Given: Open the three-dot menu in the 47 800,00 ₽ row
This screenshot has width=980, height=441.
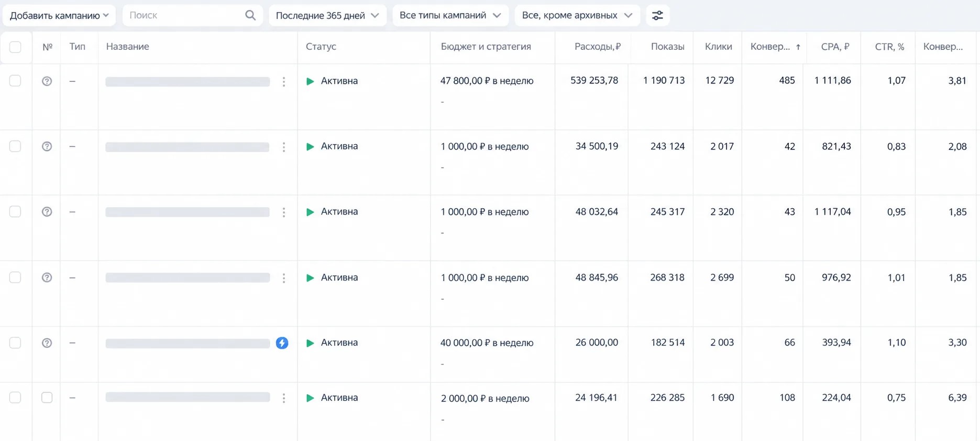Looking at the screenshot, I should click(x=284, y=81).
